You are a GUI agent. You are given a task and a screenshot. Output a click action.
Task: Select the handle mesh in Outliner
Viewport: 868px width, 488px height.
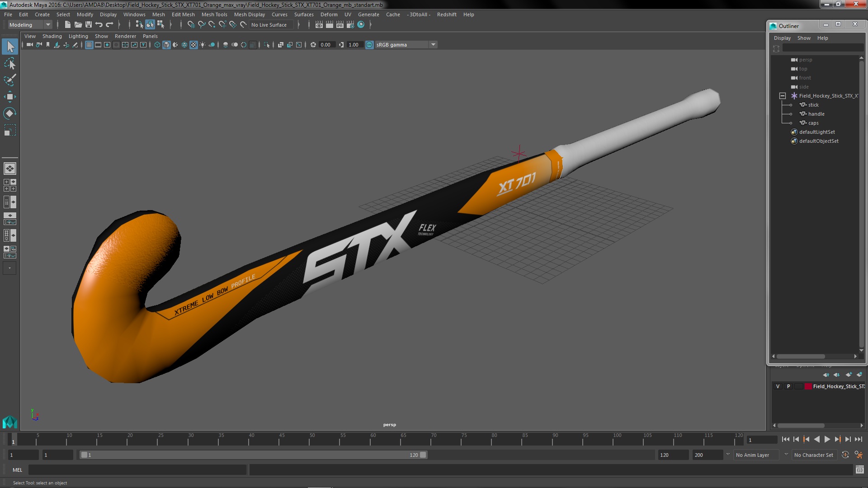(x=816, y=114)
